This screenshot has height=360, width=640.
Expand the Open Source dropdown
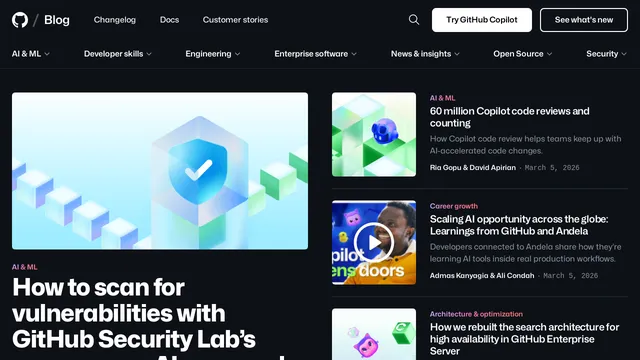point(522,54)
